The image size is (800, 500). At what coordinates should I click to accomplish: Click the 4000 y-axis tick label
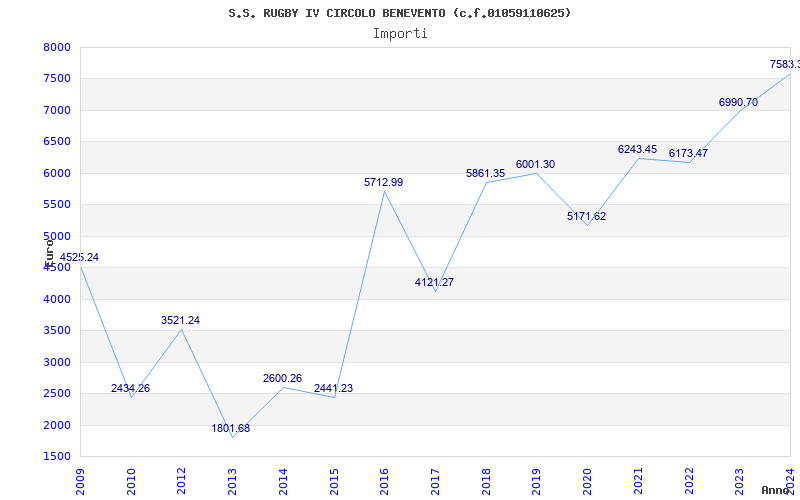click(57, 299)
